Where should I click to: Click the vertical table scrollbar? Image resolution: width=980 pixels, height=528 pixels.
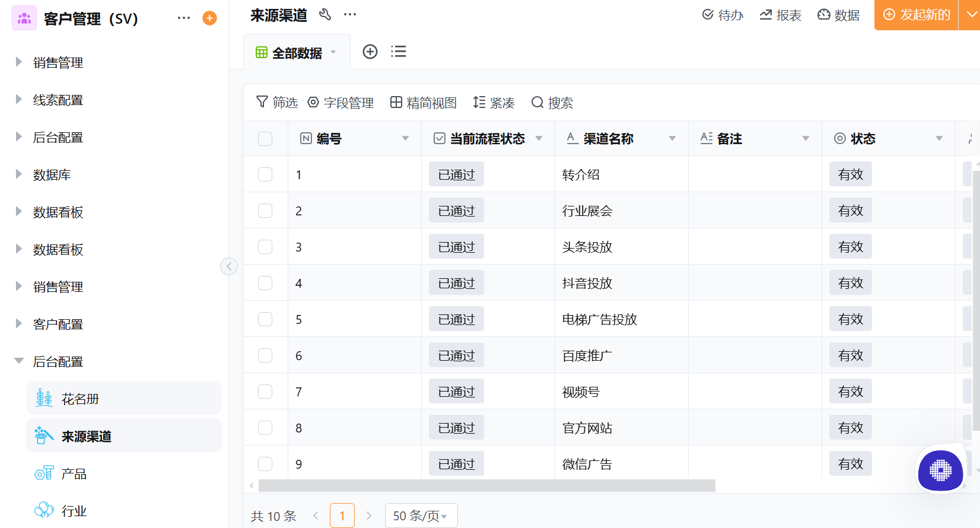(976, 301)
